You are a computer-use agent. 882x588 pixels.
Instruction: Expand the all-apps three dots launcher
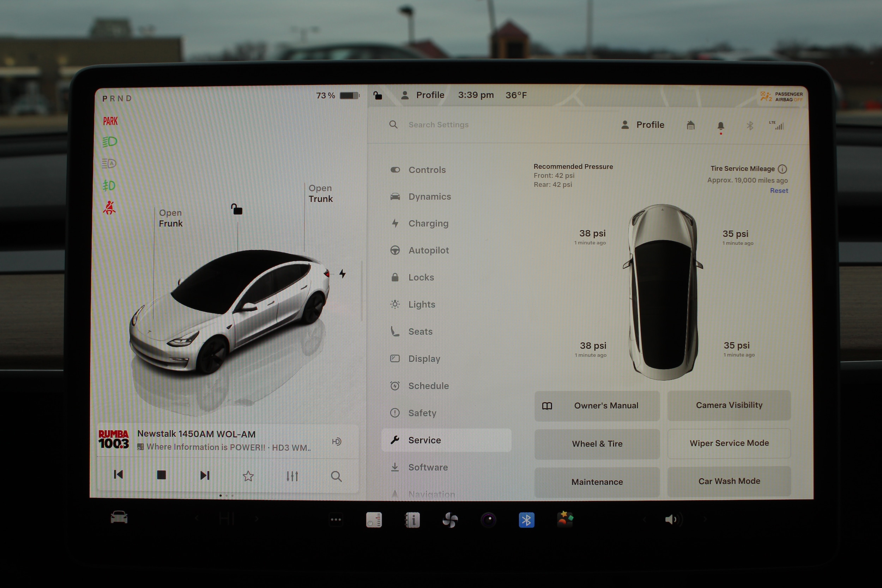[336, 520]
